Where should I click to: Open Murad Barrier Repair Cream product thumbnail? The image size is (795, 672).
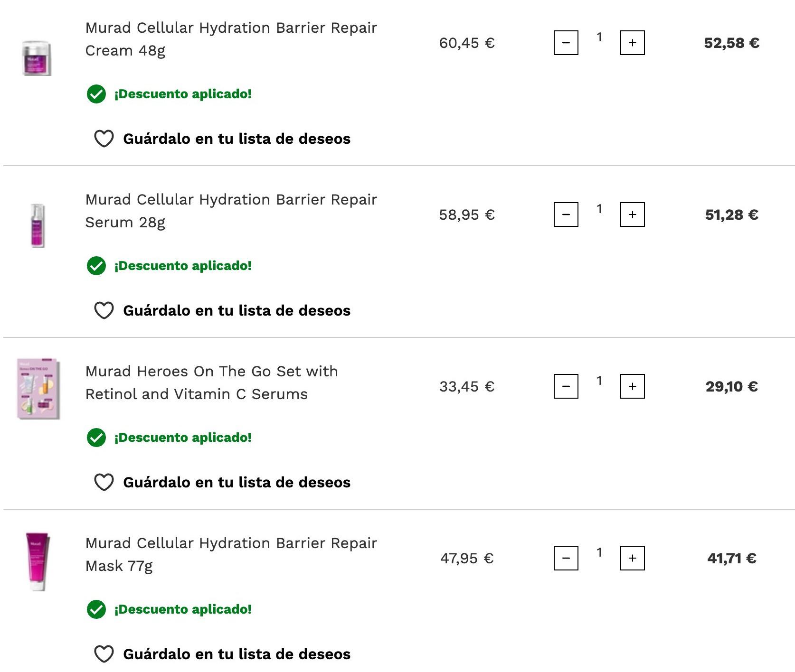pos(37,58)
